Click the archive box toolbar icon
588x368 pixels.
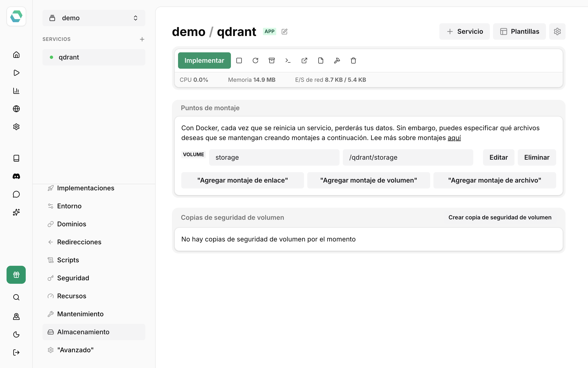tap(272, 61)
